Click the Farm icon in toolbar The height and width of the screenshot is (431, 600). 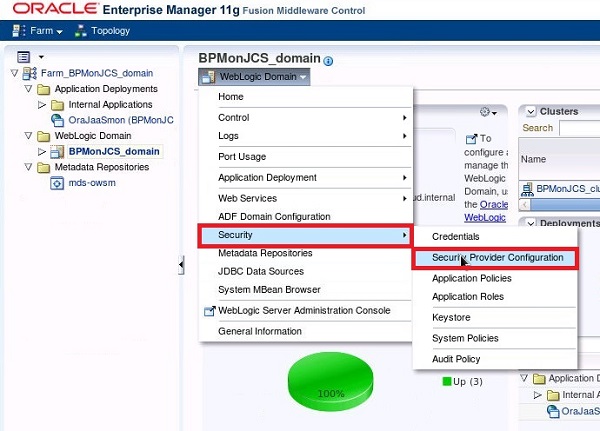pos(18,31)
